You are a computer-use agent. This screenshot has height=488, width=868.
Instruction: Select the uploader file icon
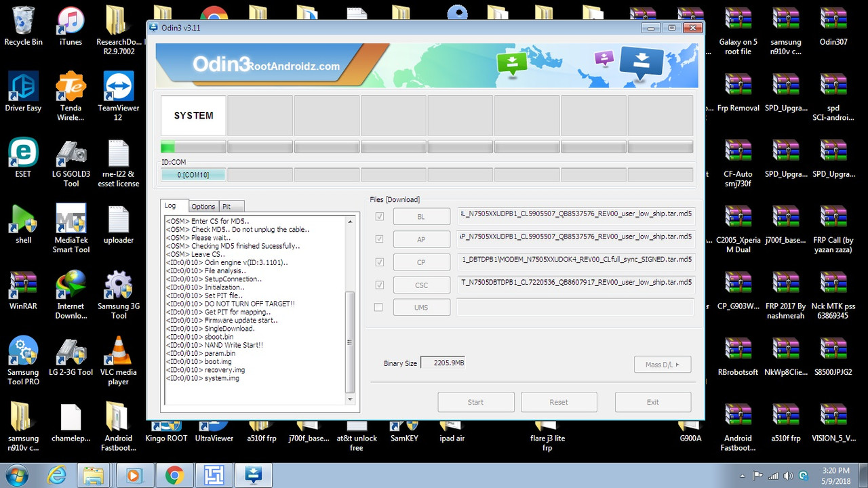point(118,224)
